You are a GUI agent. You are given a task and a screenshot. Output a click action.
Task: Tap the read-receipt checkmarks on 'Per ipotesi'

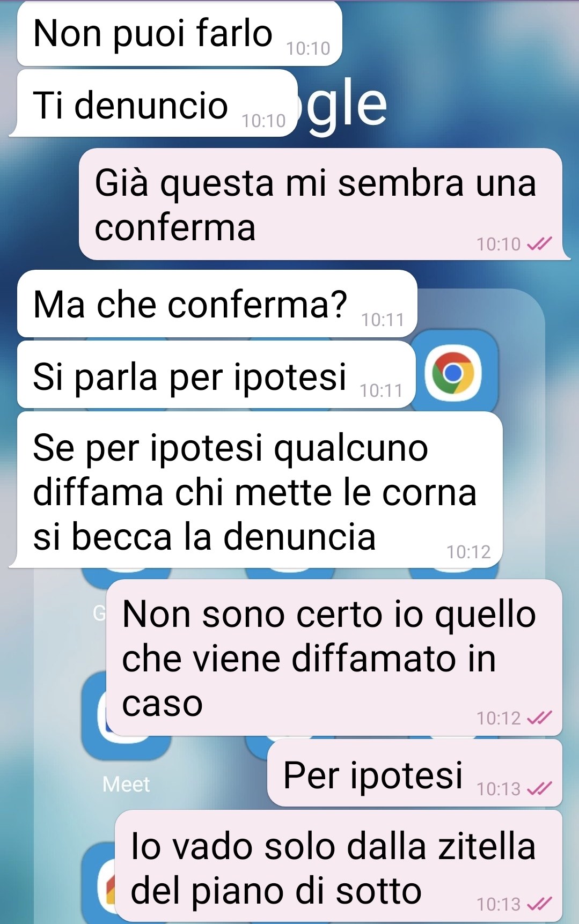[539, 789]
